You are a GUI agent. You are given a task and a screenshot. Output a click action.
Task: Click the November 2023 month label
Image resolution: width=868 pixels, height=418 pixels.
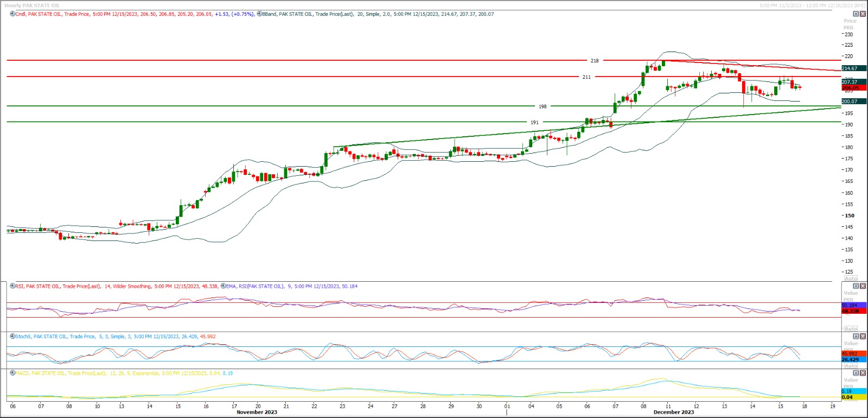[x=257, y=412]
